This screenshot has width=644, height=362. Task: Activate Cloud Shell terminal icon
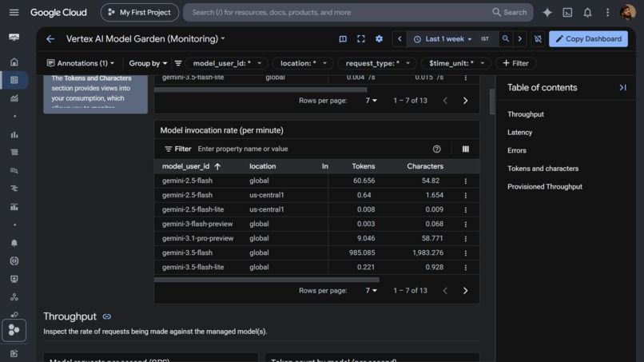coord(567,12)
